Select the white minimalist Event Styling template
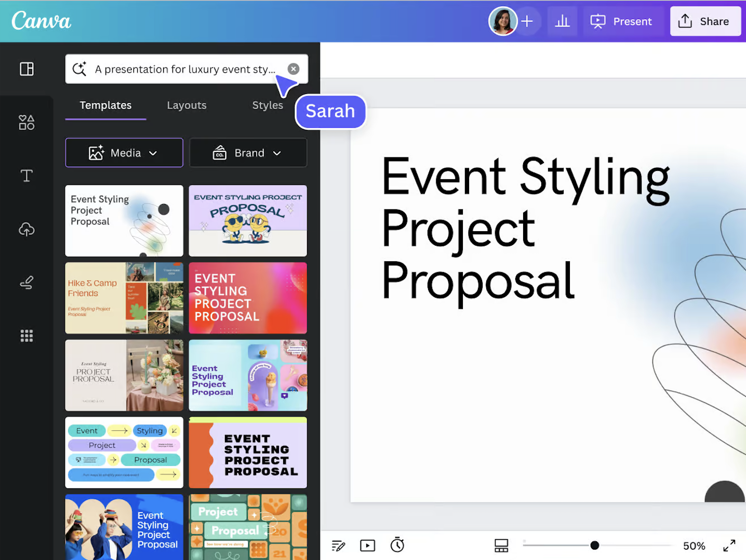 pyautogui.click(x=124, y=221)
